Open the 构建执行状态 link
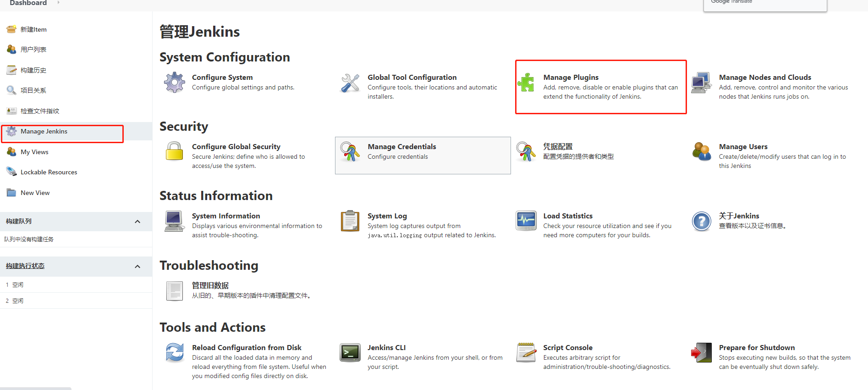Image resolution: width=868 pixels, height=390 pixels. click(x=25, y=266)
